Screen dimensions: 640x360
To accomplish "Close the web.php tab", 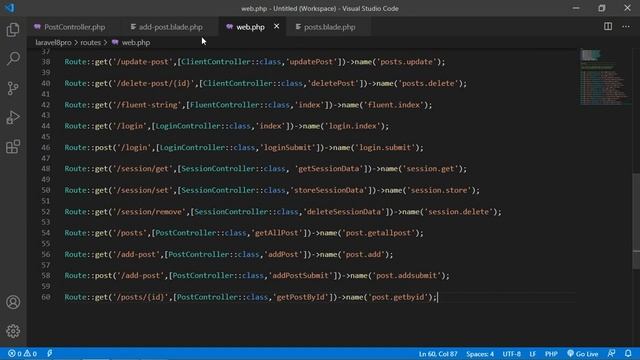I will coord(276,27).
